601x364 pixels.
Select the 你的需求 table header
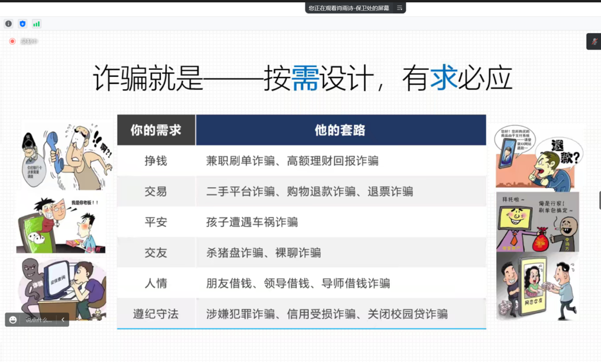tap(156, 131)
